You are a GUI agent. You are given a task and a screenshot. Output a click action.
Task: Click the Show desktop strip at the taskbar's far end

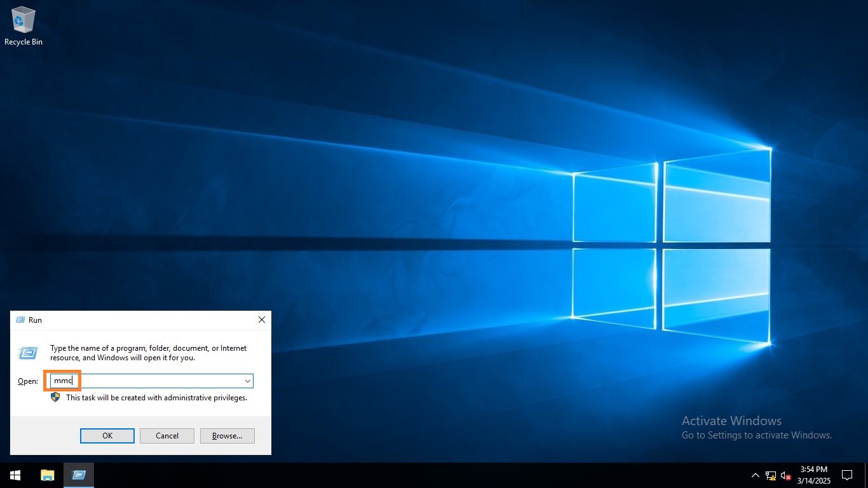(x=866, y=475)
